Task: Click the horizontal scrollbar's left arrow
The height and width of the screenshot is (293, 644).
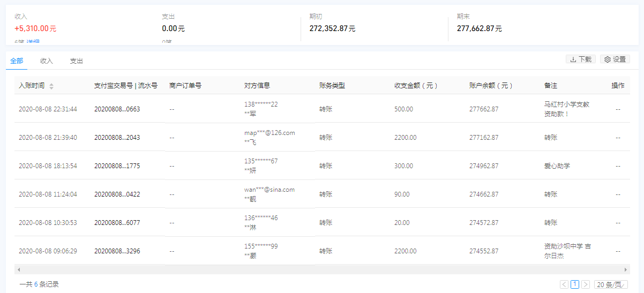Action: coord(19,269)
